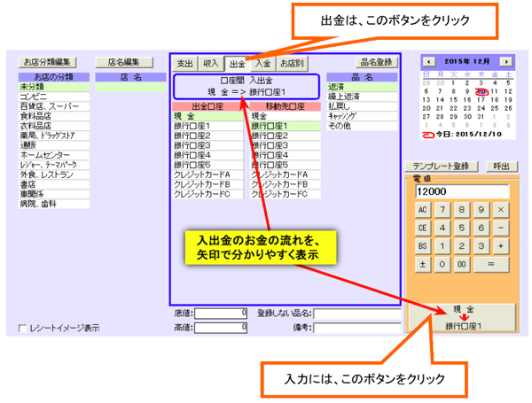Image resolution: width=532 pixels, height=403 pixels.
Task: Select ホームセンター category
Action: [54, 155]
